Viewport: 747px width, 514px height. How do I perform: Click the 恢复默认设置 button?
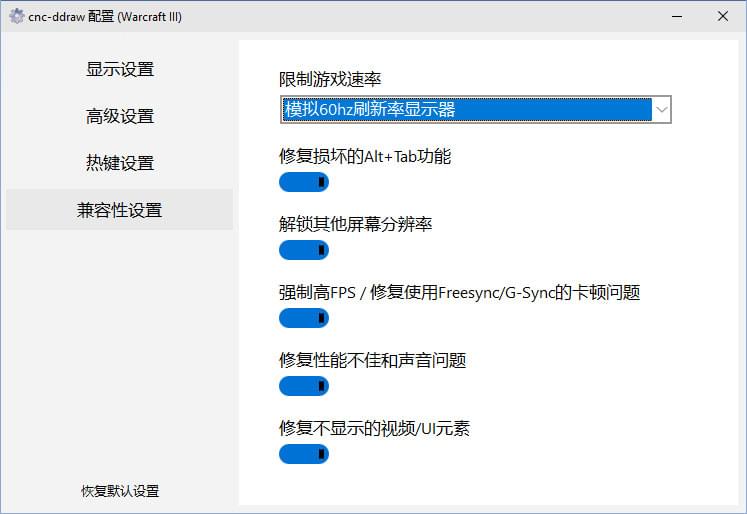pos(120,491)
